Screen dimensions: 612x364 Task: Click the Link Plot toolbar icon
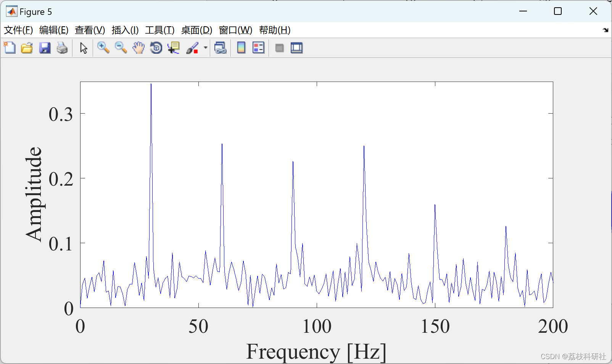pos(221,48)
